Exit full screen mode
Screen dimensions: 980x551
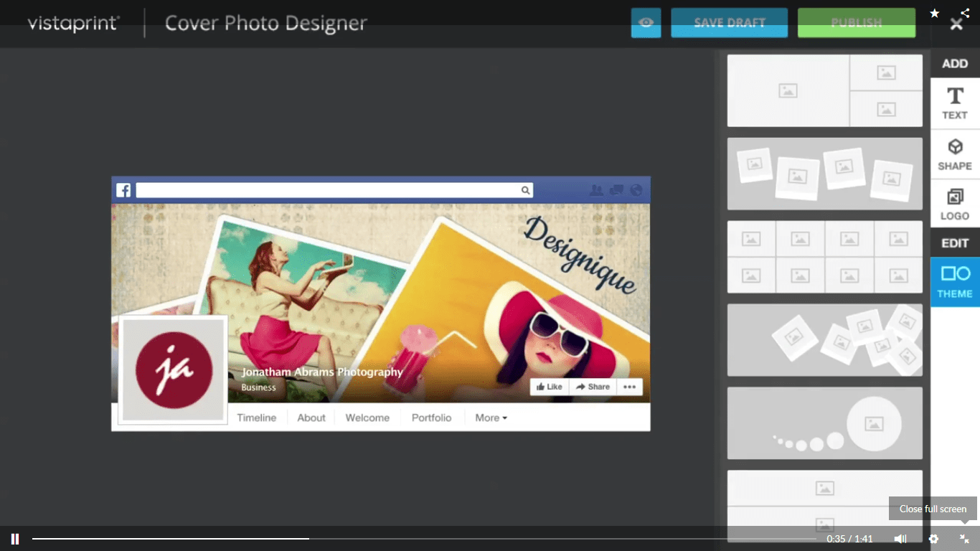[965, 539]
